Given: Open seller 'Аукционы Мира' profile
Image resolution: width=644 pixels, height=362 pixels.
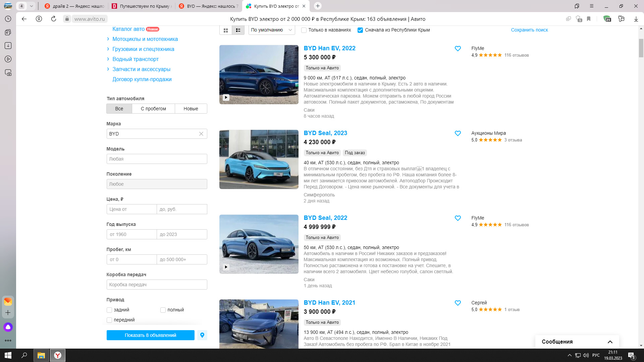Looking at the screenshot, I should click(x=488, y=133).
